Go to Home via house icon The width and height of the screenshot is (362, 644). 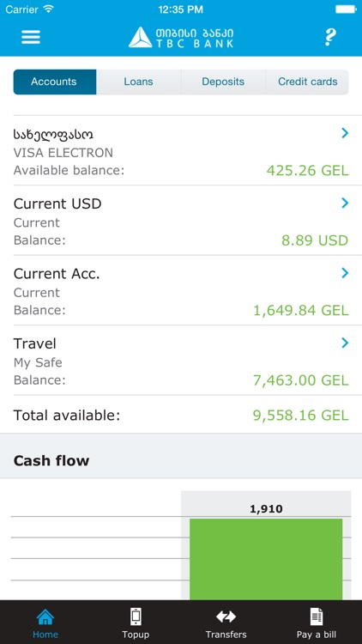pos(45,617)
